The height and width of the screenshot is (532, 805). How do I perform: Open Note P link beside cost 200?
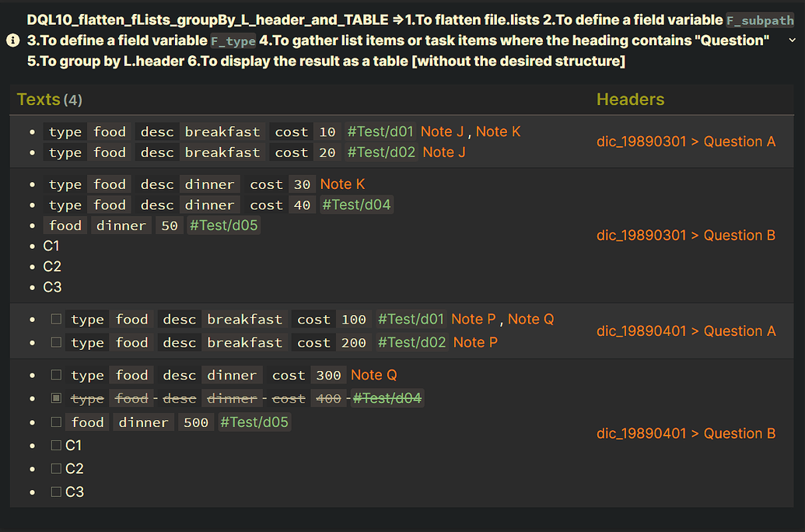click(x=475, y=342)
